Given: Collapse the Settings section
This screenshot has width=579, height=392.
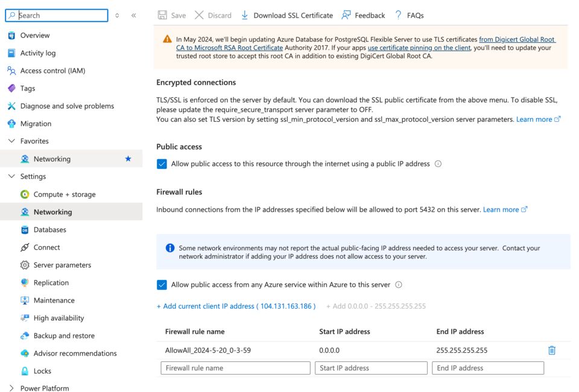Looking at the screenshot, I should (11, 177).
